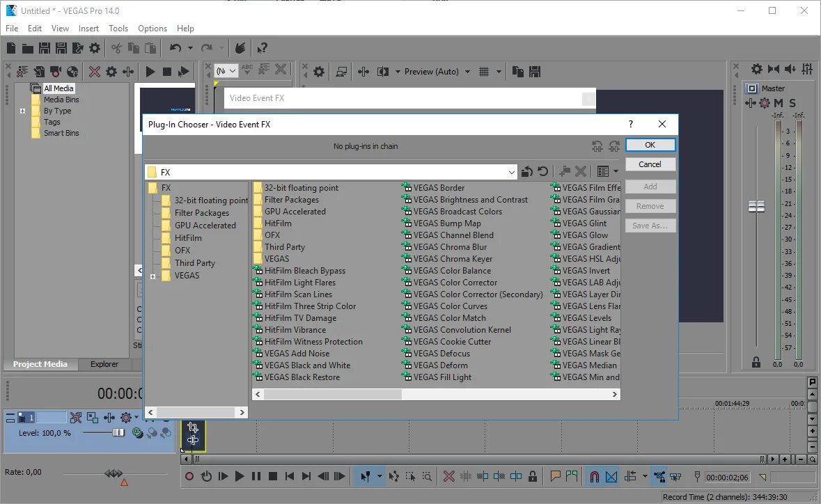821x504 pixels.
Task: Toggle the Master fader lock icon
Action: pos(756,362)
